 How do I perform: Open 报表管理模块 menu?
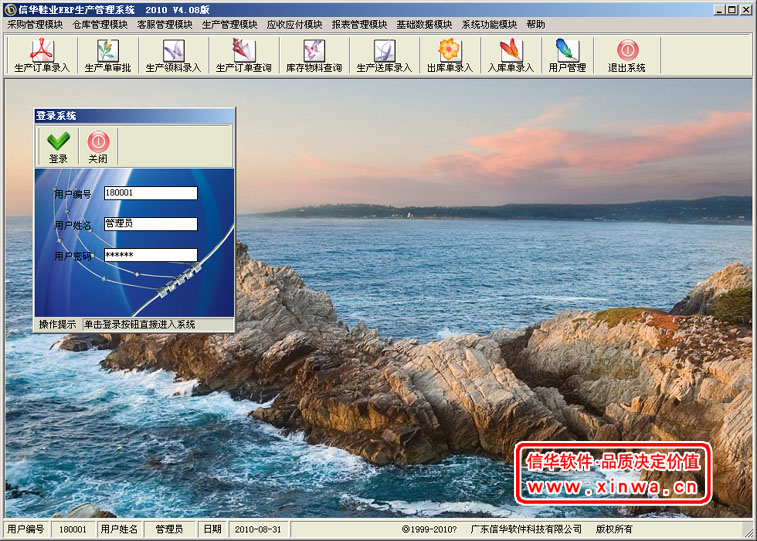pyautogui.click(x=359, y=25)
